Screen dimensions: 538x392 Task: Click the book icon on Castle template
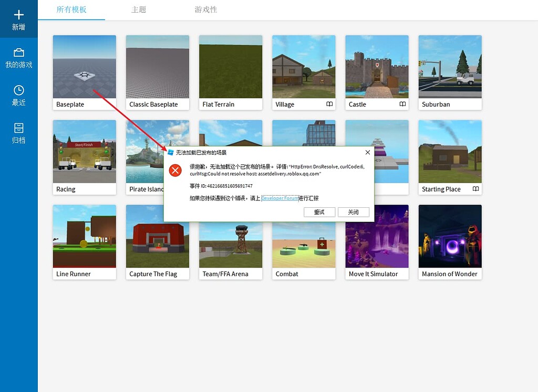point(402,104)
